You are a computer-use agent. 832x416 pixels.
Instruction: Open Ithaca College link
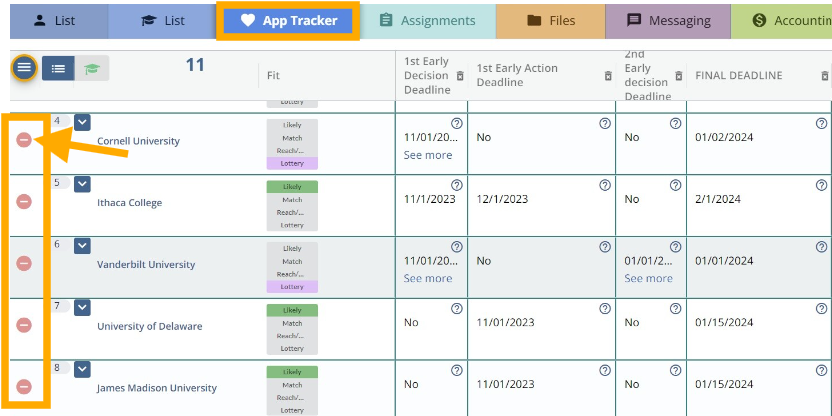pyautogui.click(x=129, y=203)
